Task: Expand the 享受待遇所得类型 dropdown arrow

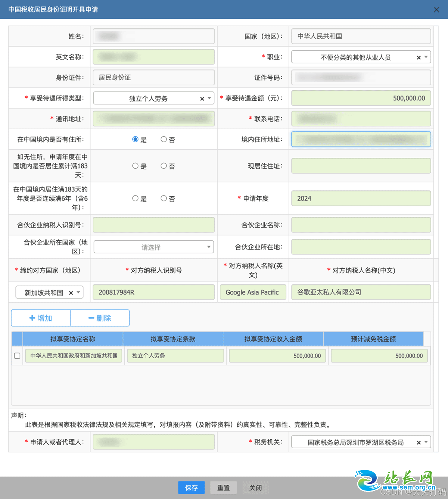Action: click(209, 99)
